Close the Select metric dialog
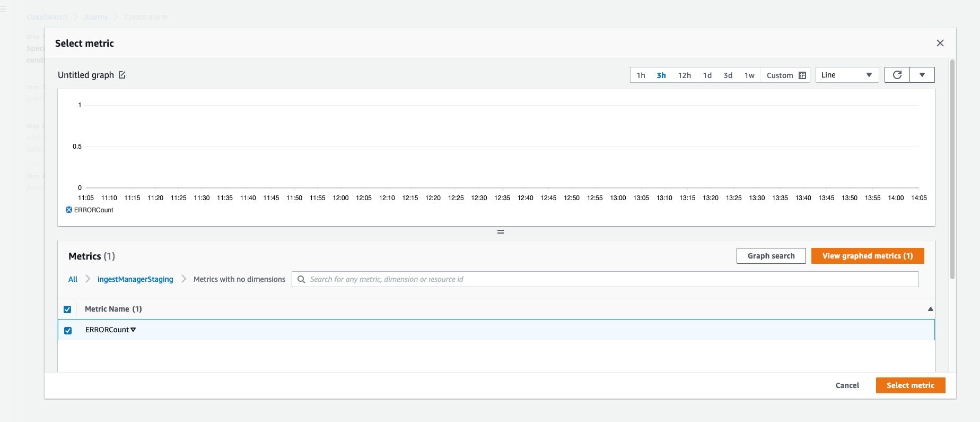The image size is (980, 422). (x=940, y=43)
